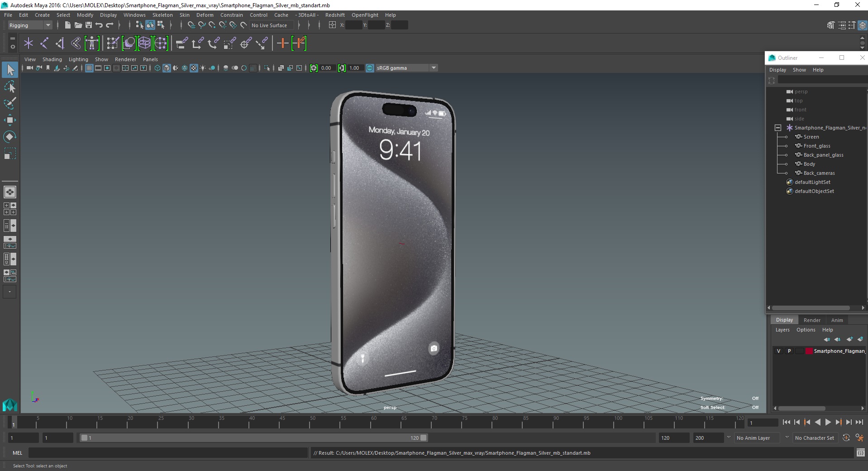868x471 pixels.
Task: Click the IK Handle shelf icon
Action: coord(60,43)
